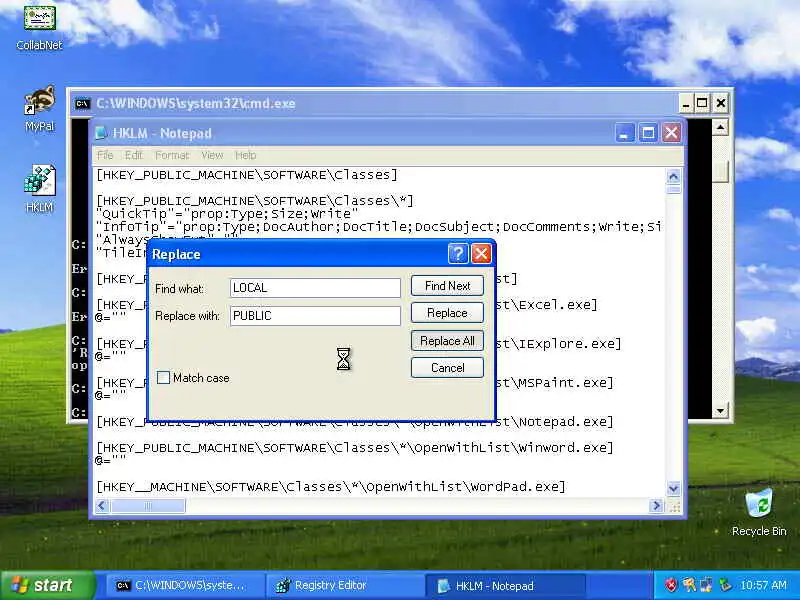Screen dimensions: 800x600
Task: Open Notepad File menu
Action: coord(105,155)
